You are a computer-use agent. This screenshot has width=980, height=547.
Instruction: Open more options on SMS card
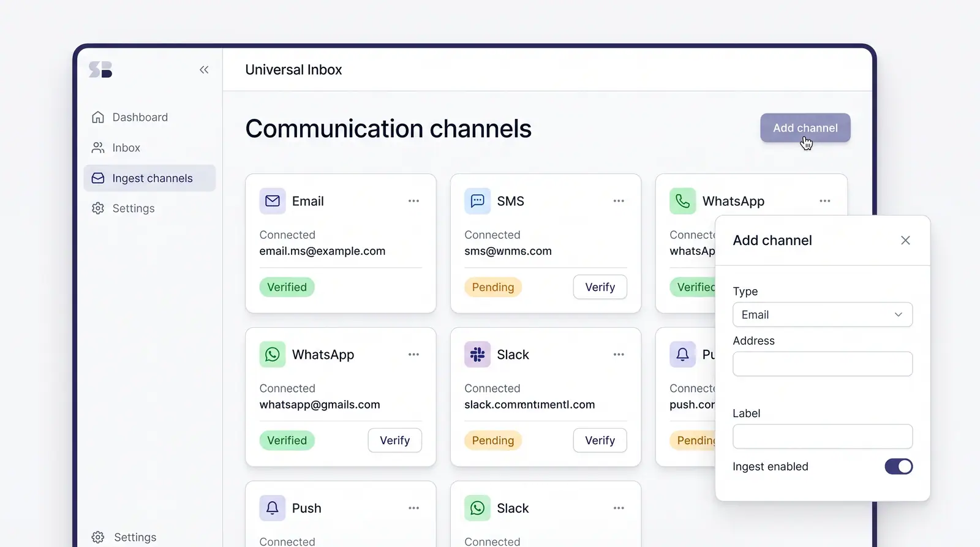[619, 201]
